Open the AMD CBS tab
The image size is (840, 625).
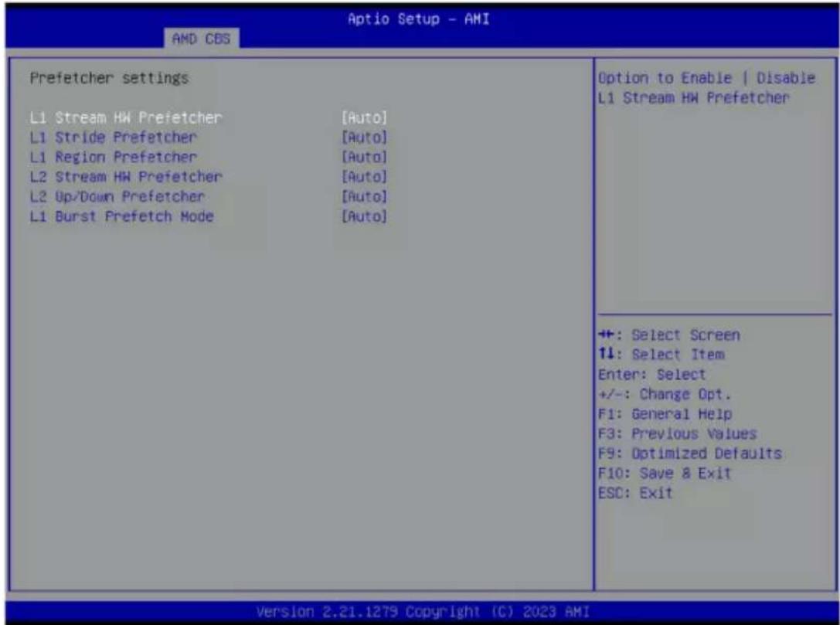pos(201,39)
